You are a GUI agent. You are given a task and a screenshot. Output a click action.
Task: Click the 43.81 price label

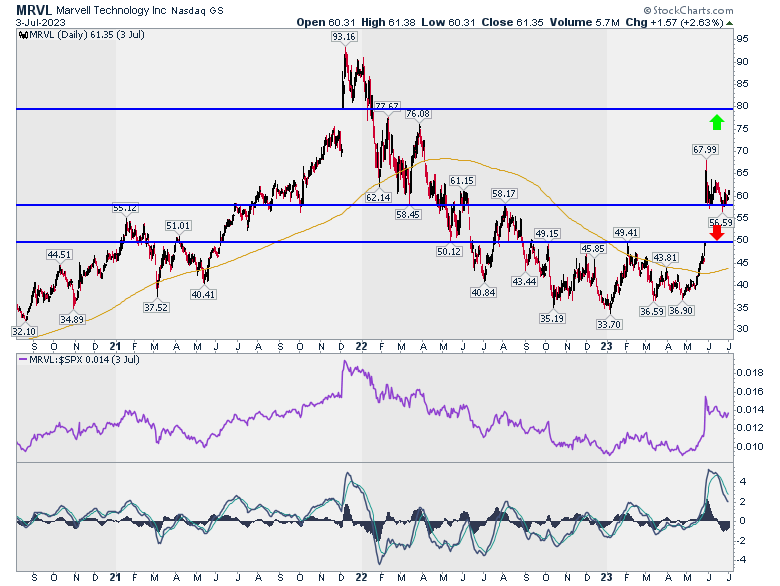tap(665, 257)
